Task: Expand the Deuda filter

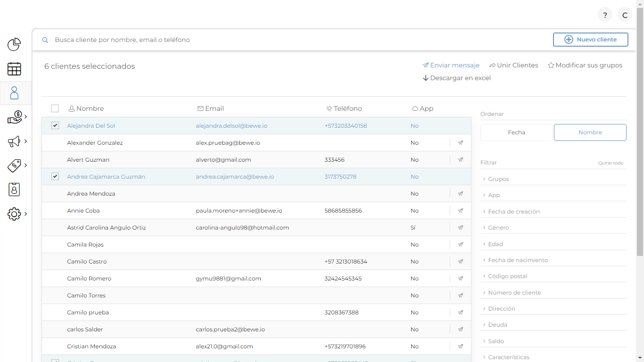Action: pyautogui.click(x=553, y=325)
